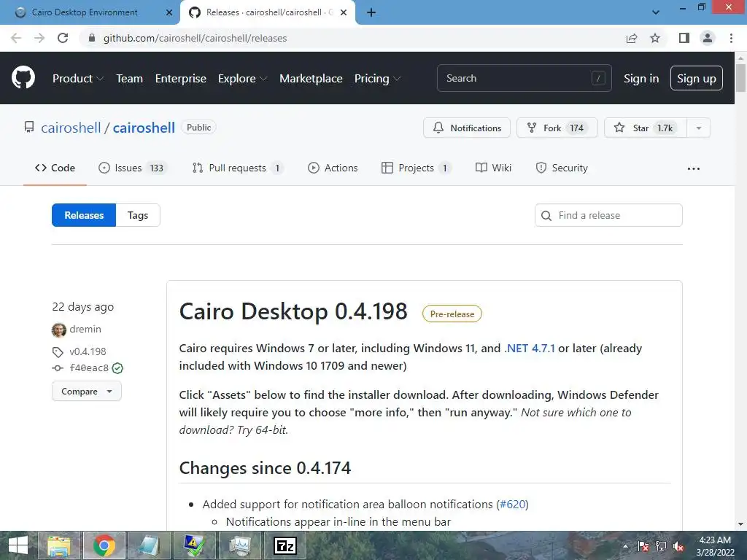Viewport: 747px width, 560px height.
Task: Open issue #620 link
Action: [513, 505]
